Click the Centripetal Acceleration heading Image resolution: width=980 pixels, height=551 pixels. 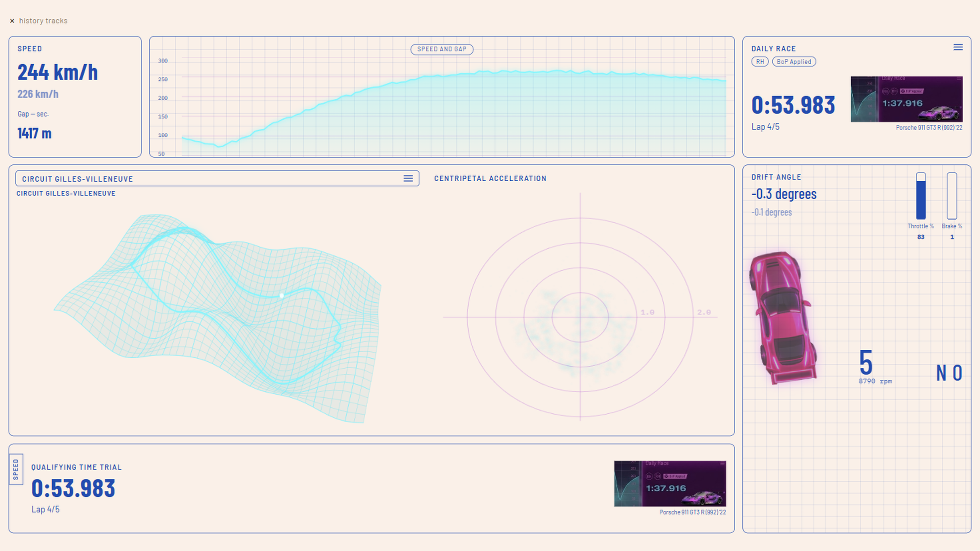490,179
